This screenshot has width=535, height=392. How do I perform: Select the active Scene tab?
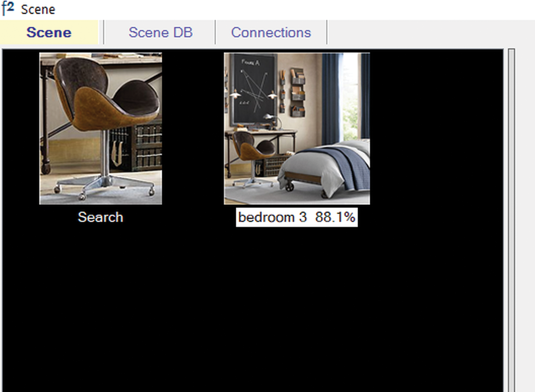(x=49, y=32)
